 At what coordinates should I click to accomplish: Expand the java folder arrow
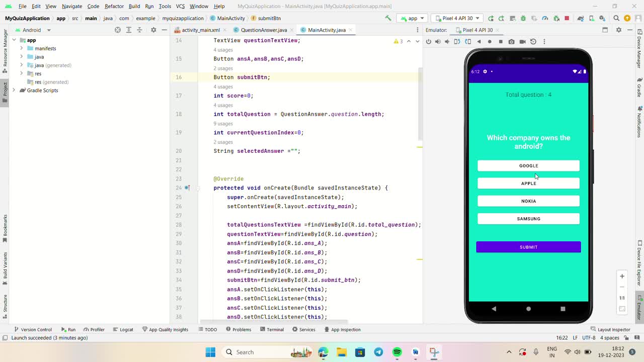[x=22, y=57]
